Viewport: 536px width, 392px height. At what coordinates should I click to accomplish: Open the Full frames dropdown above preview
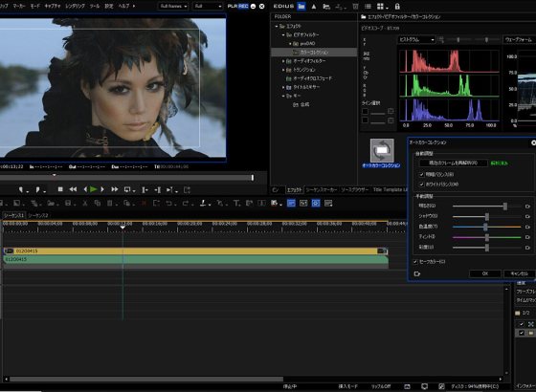click(x=173, y=6)
